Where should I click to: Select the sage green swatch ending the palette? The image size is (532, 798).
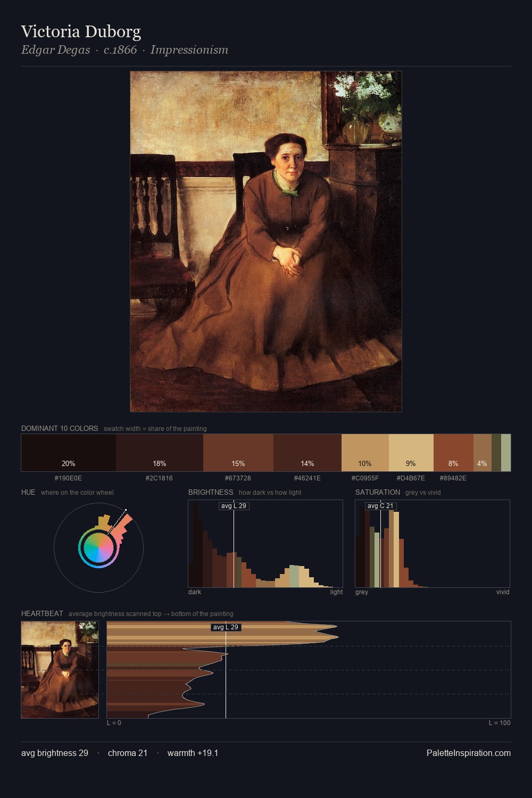coord(506,453)
